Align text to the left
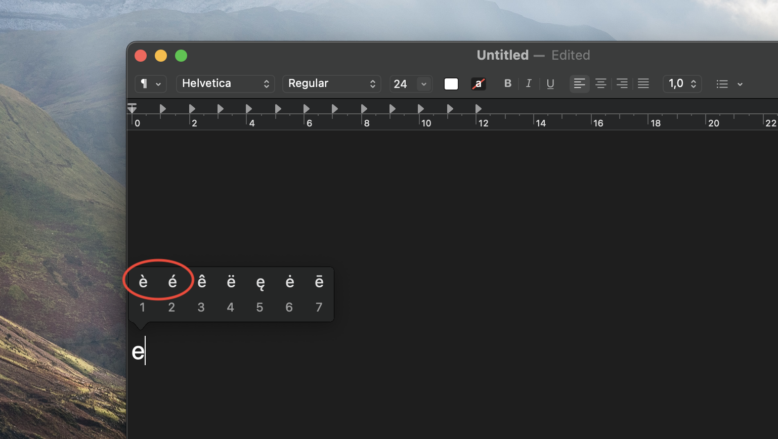 [x=579, y=84]
